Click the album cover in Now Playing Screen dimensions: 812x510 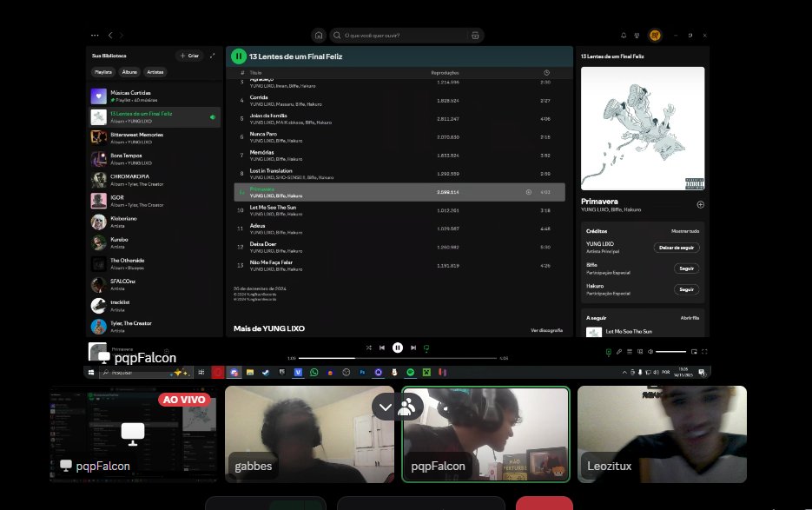point(643,129)
